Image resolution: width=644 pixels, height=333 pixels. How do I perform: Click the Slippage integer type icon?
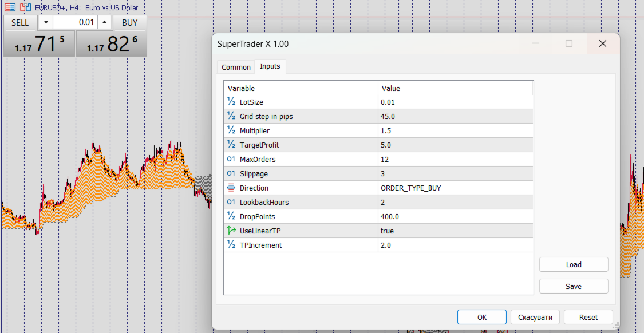click(x=231, y=174)
